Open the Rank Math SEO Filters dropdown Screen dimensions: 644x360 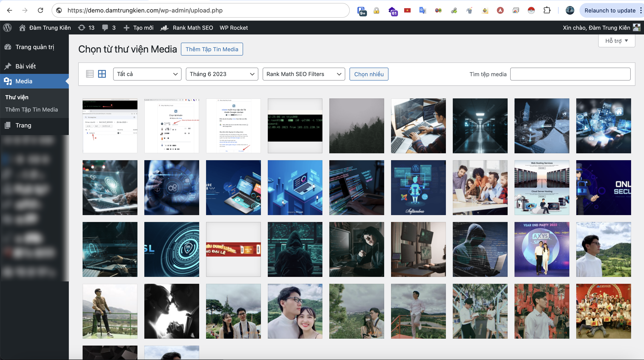[304, 74]
